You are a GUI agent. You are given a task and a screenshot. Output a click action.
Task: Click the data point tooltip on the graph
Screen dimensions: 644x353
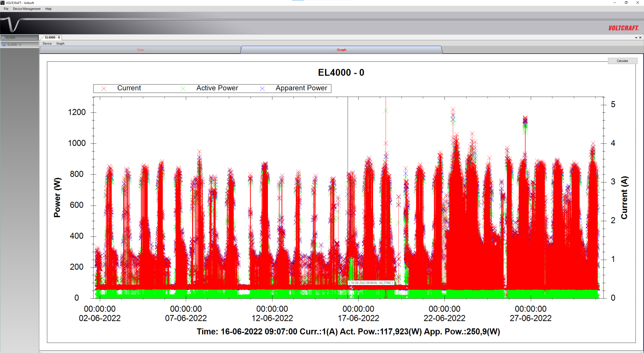pyautogui.click(x=371, y=283)
